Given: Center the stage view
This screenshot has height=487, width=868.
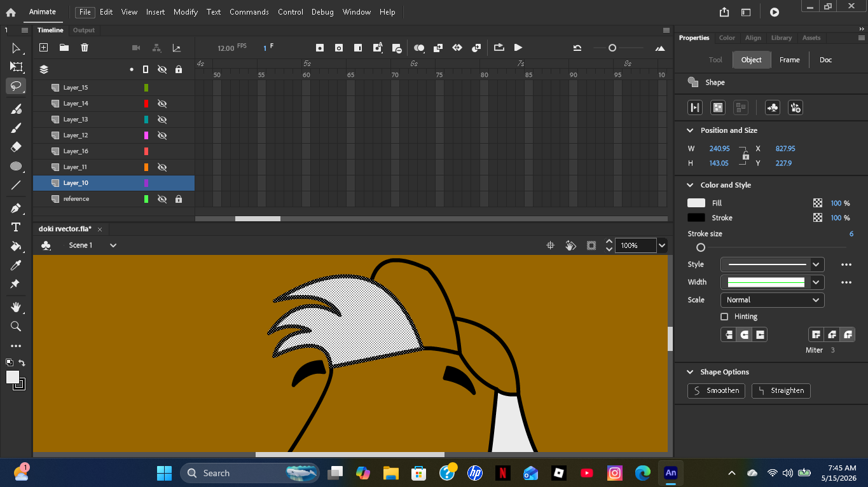Looking at the screenshot, I should click(551, 245).
